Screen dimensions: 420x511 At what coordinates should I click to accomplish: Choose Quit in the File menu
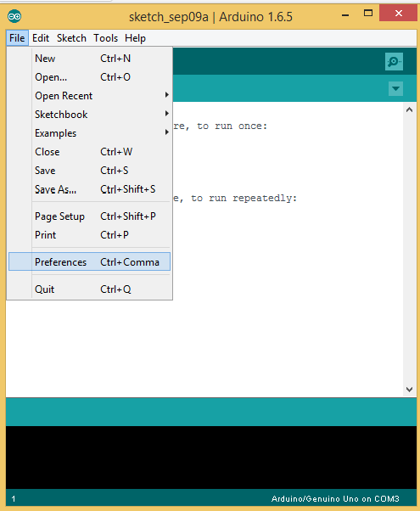click(x=89, y=289)
